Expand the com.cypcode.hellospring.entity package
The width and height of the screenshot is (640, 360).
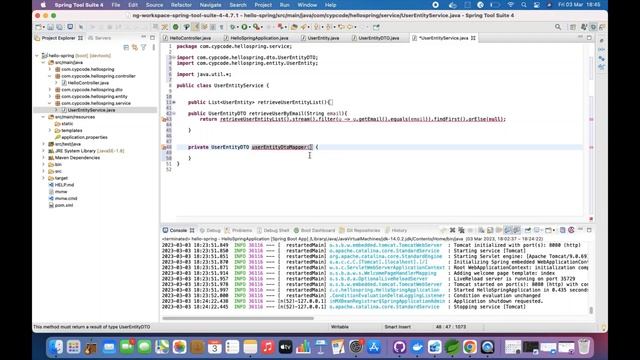[50, 96]
